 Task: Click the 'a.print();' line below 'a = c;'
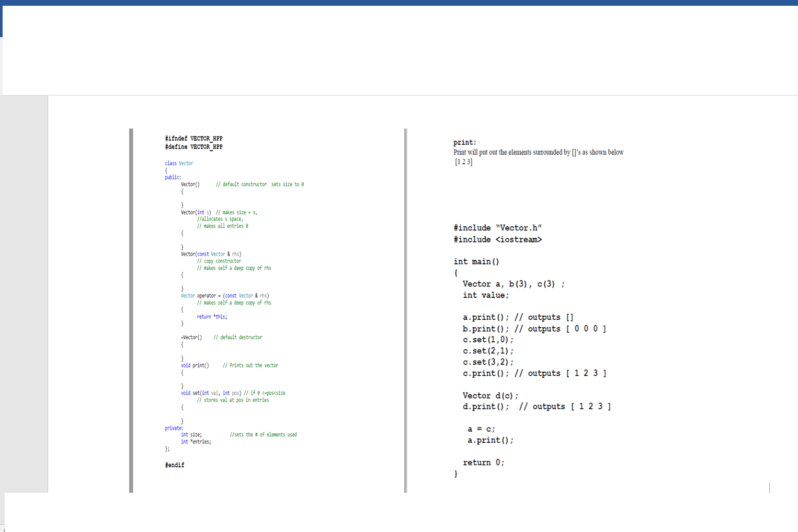pyautogui.click(x=491, y=440)
